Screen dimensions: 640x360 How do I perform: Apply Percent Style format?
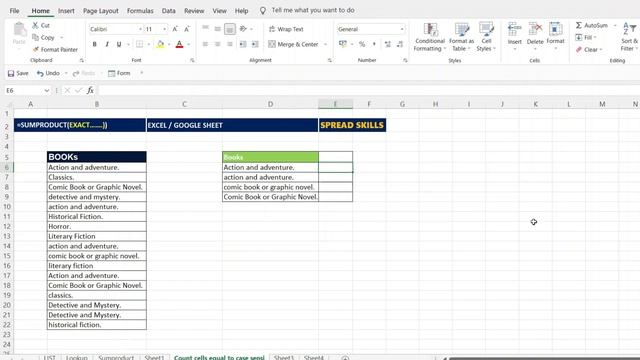362,44
